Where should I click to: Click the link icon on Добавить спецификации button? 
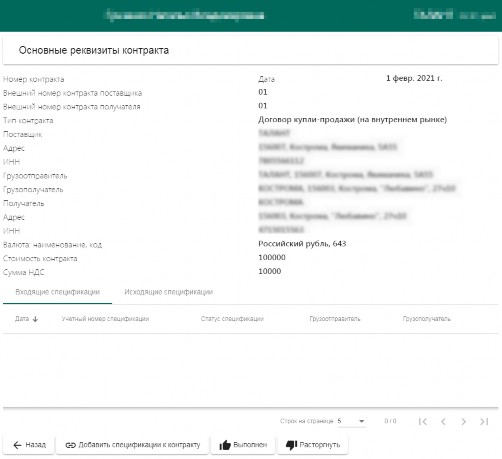coord(70,445)
